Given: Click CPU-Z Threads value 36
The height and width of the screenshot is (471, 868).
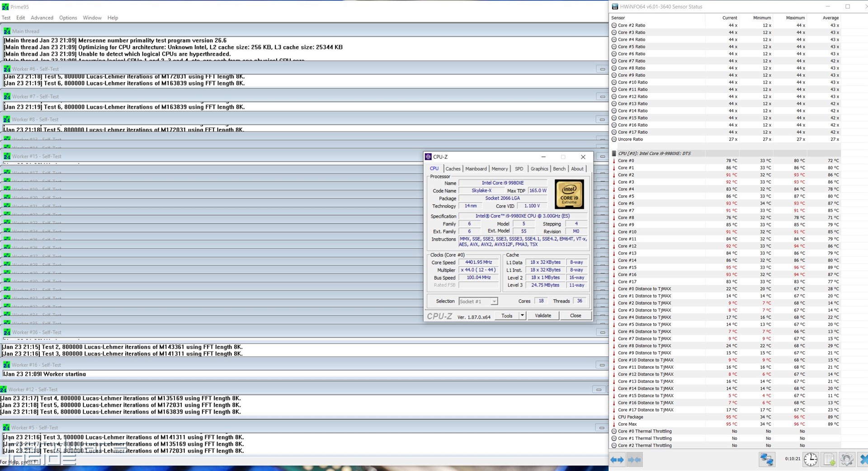Looking at the screenshot, I should tap(580, 301).
